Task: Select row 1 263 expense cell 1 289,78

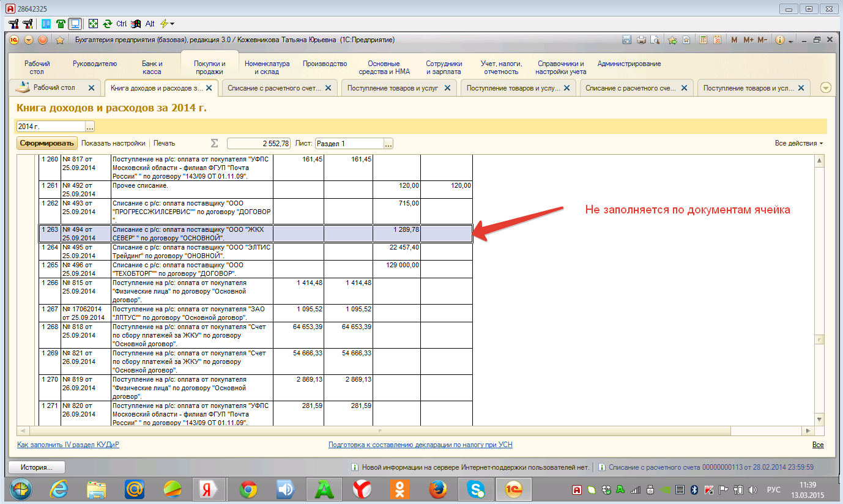Action: [x=396, y=234]
